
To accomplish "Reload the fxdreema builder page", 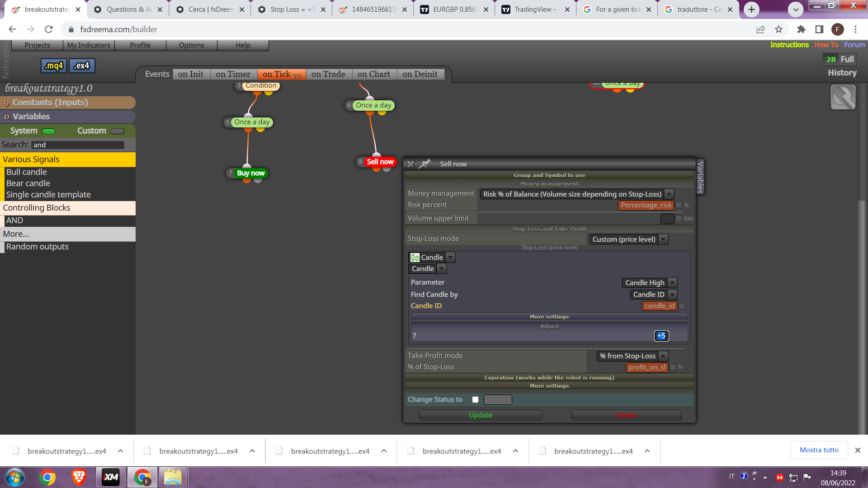I will 49,29.
